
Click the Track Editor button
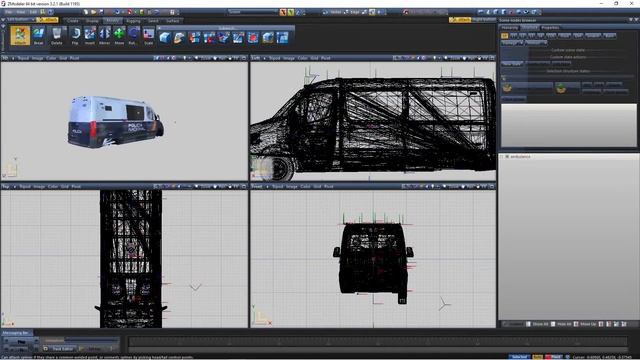pyautogui.click(x=60, y=349)
